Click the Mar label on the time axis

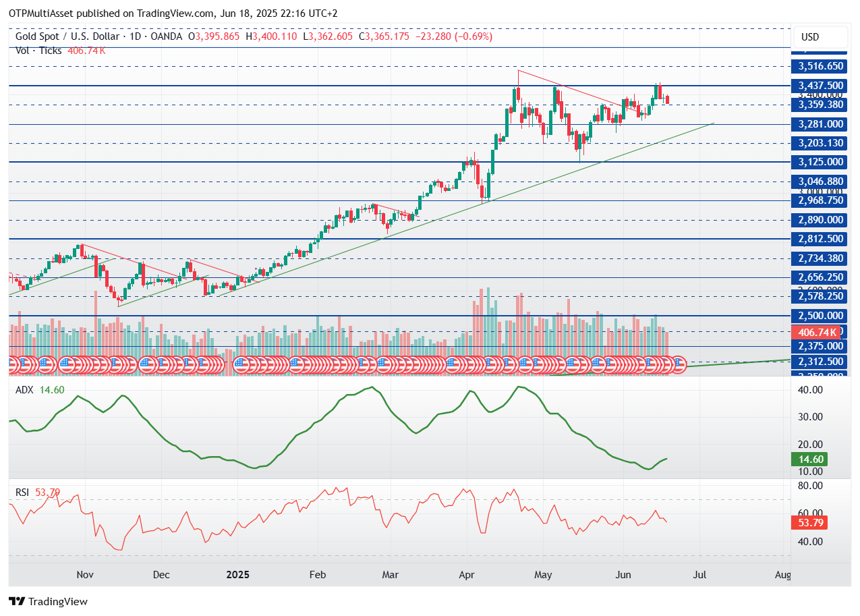[x=391, y=576]
